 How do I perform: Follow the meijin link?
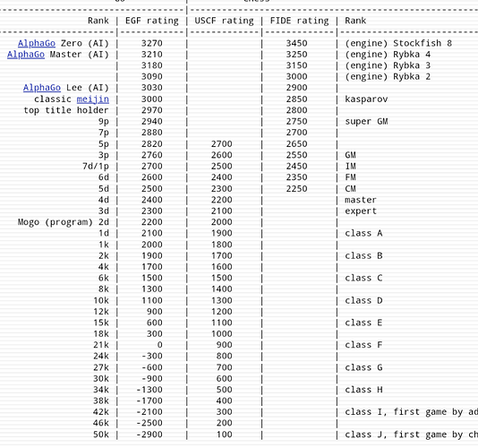click(x=93, y=99)
